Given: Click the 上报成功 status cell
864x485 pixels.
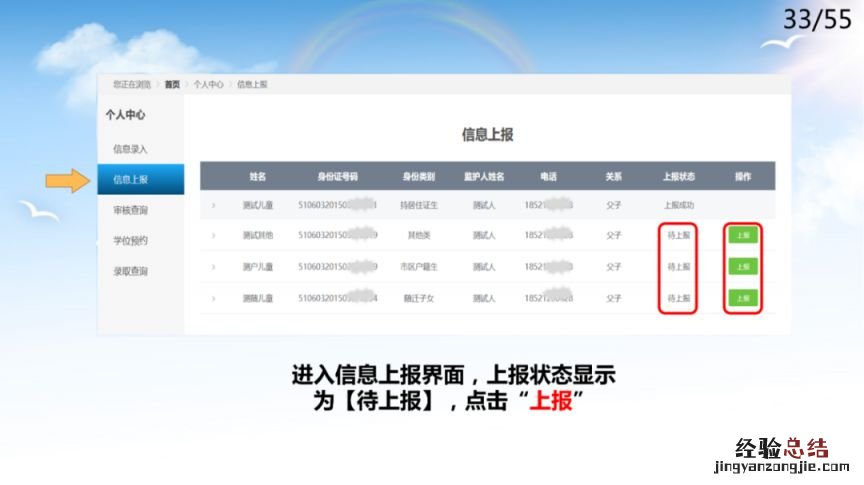Looking at the screenshot, I should pyautogui.click(x=679, y=205).
